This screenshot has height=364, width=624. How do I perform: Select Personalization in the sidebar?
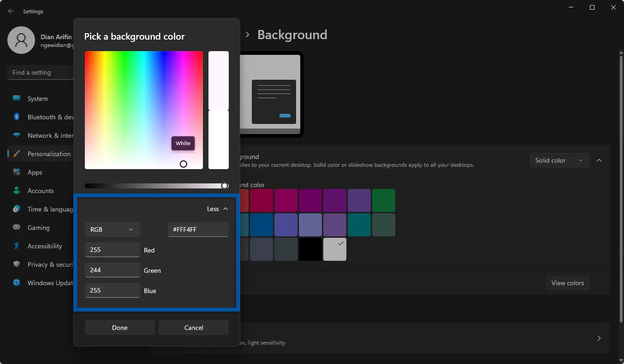coord(48,154)
